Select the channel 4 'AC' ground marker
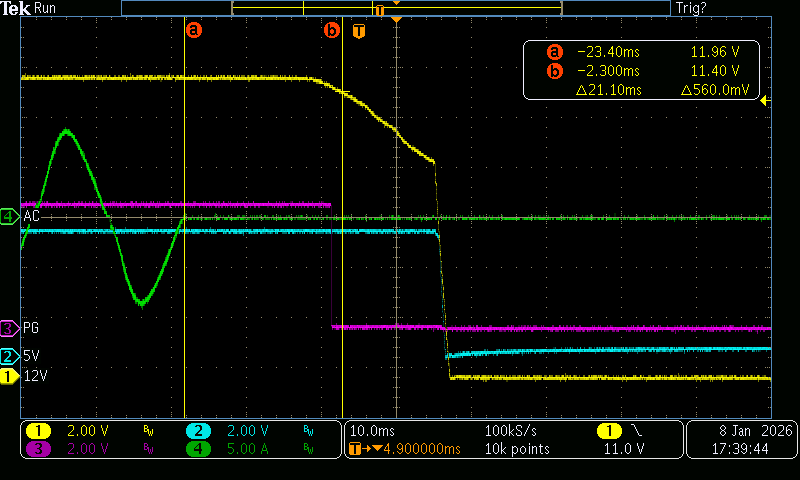Viewport: 800px width, 480px height. (x=10, y=217)
